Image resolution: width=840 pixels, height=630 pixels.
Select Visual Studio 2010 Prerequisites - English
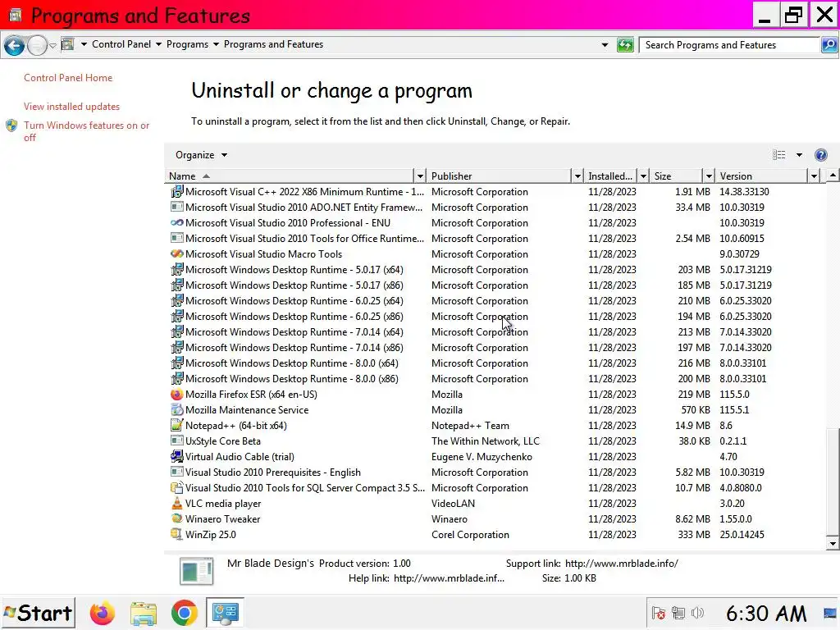coord(495,472)
